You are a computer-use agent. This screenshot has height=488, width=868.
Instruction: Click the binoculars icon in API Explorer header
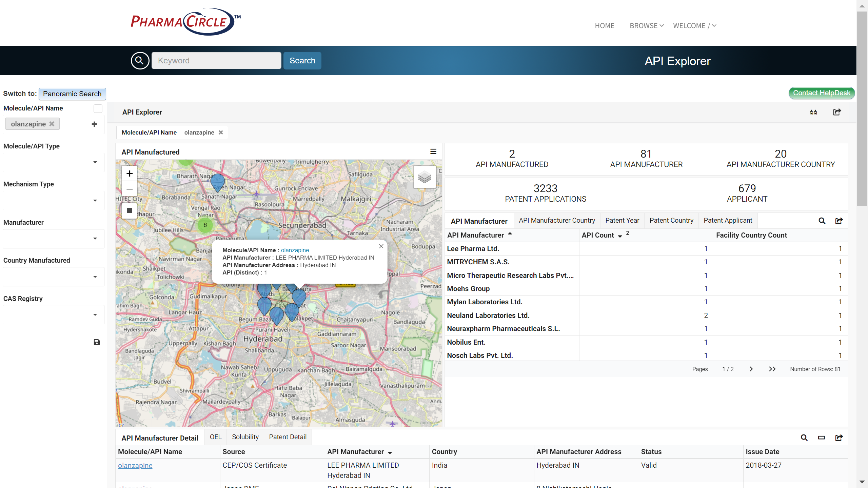tap(813, 112)
